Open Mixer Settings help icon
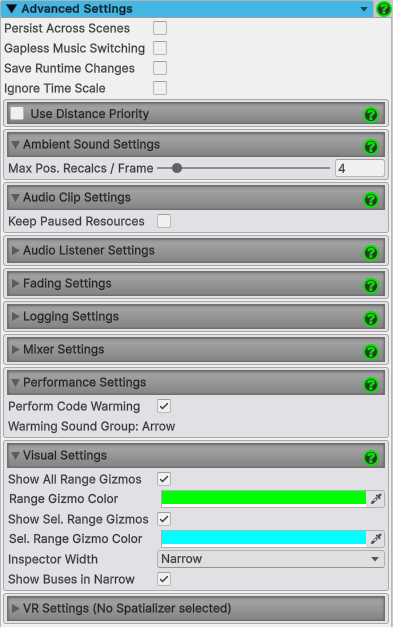The image size is (393, 627). coord(371,351)
